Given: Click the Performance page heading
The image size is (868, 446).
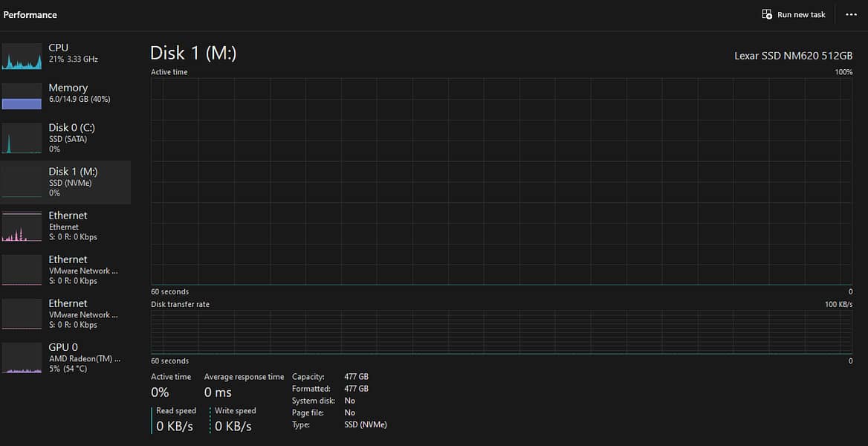Looking at the screenshot, I should click(x=30, y=15).
